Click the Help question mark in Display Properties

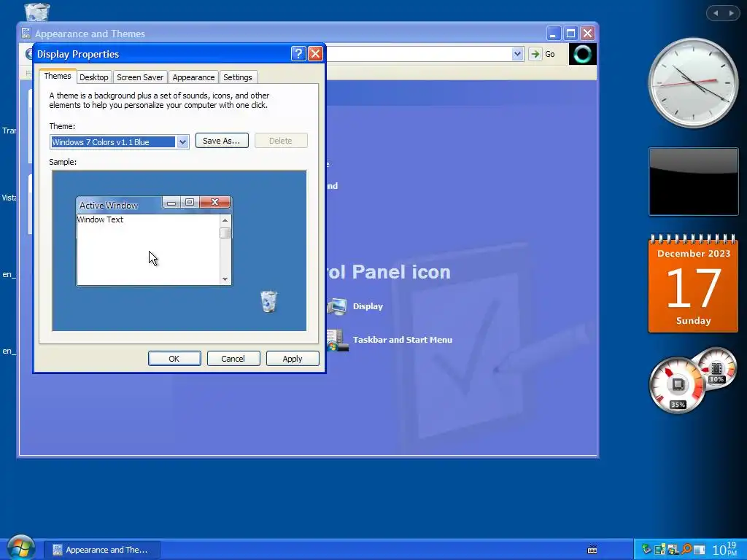tap(298, 54)
